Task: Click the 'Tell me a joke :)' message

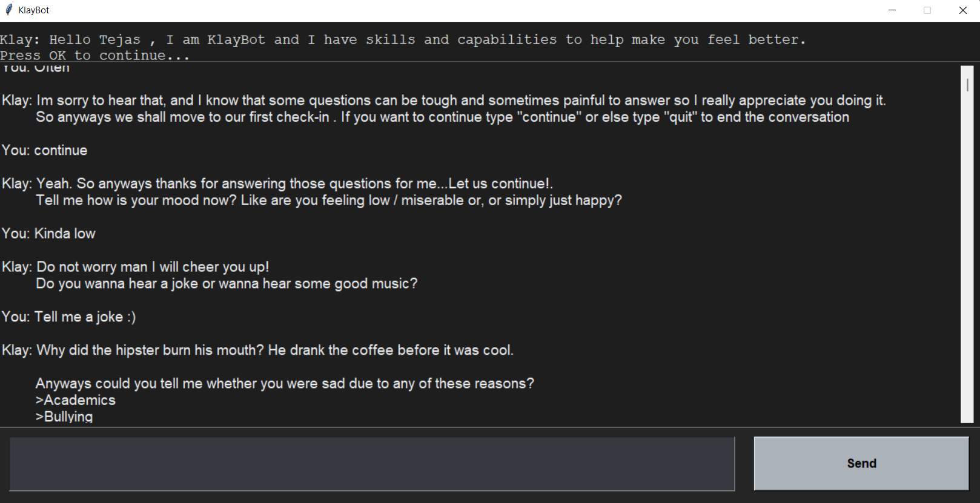Action: [68, 317]
